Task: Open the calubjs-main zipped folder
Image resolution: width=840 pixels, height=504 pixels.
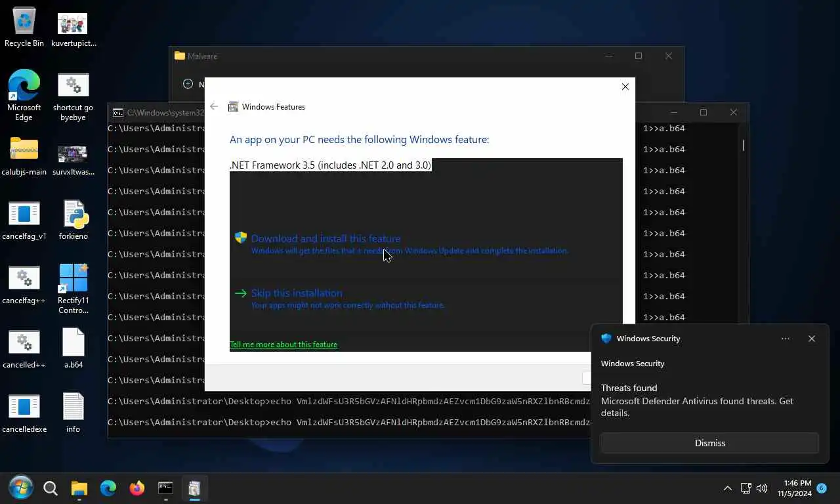Action: coord(24,156)
